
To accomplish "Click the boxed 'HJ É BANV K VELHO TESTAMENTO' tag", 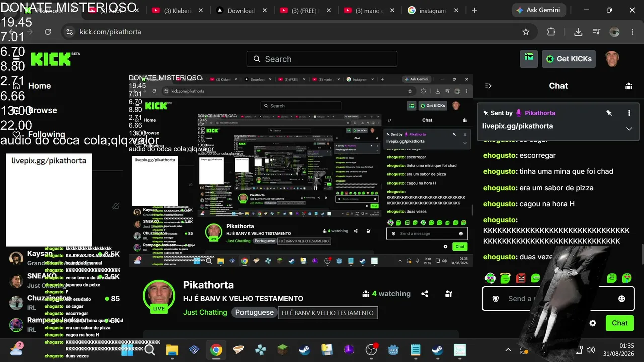I will (x=328, y=313).
